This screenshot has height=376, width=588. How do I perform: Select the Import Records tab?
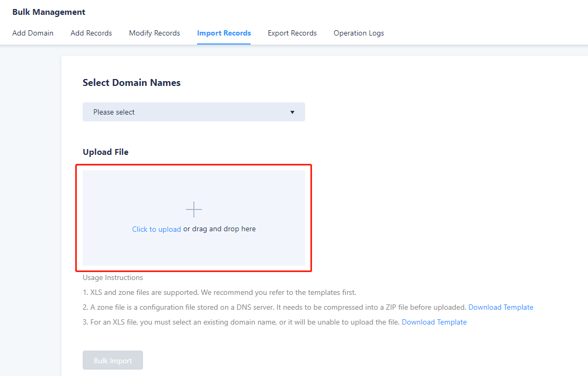point(224,33)
